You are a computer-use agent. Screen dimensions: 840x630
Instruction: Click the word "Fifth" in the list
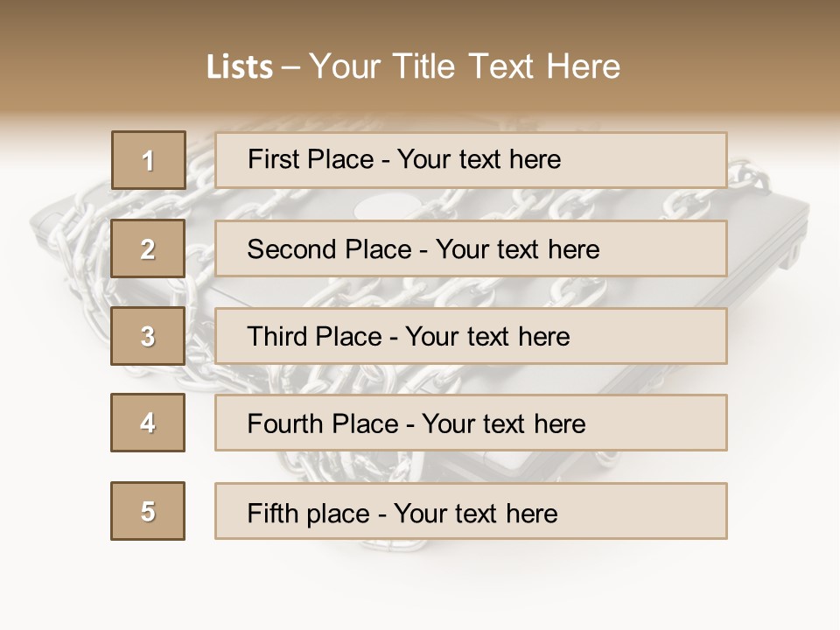(272, 513)
